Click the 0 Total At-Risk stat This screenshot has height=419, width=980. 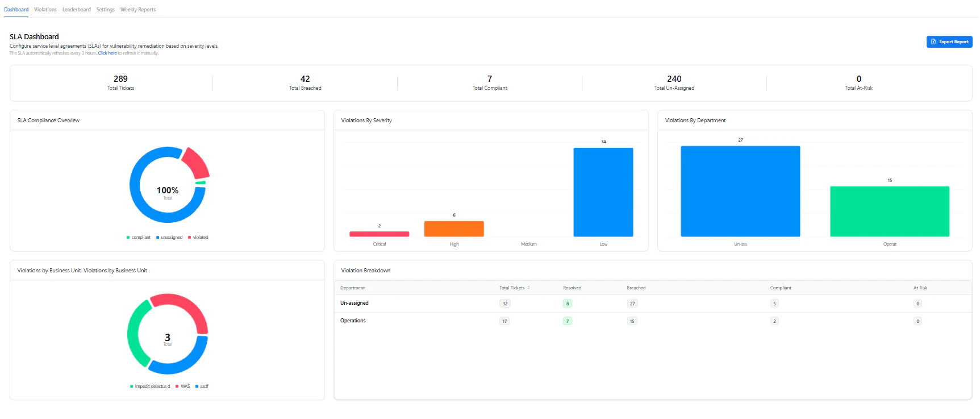(x=859, y=82)
